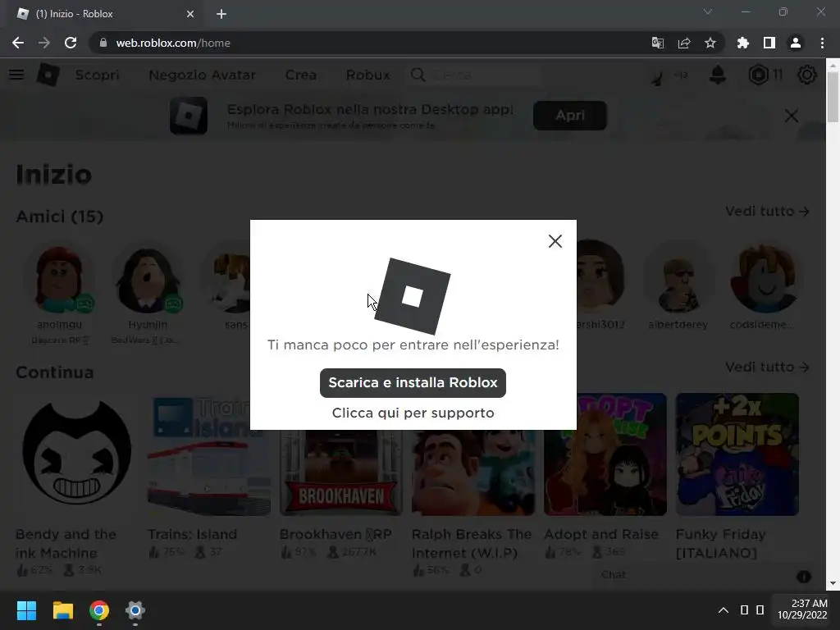Open Chrome three-dot menu
This screenshot has height=630, width=840.
(822, 43)
